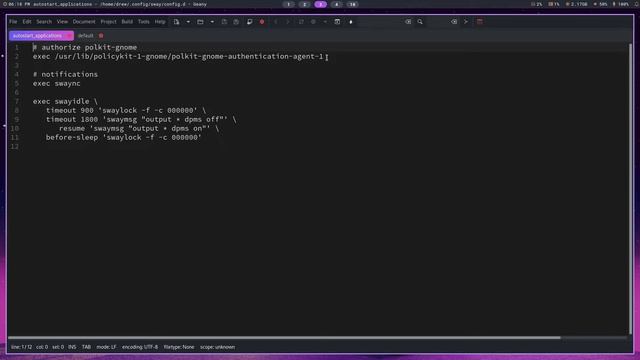640x360 pixels.
Task: Open the Search menu
Action: [x=44, y=22]
